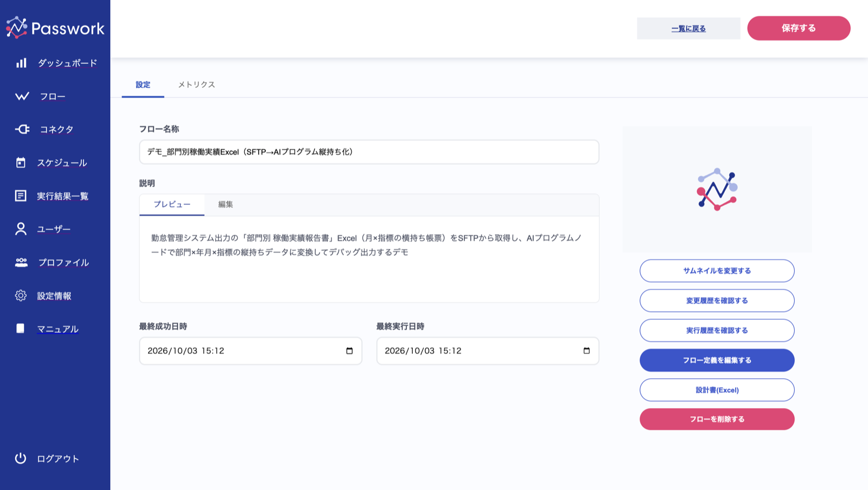
Task: Click the スケジュール calendar icon
Action: click(21, 163)
